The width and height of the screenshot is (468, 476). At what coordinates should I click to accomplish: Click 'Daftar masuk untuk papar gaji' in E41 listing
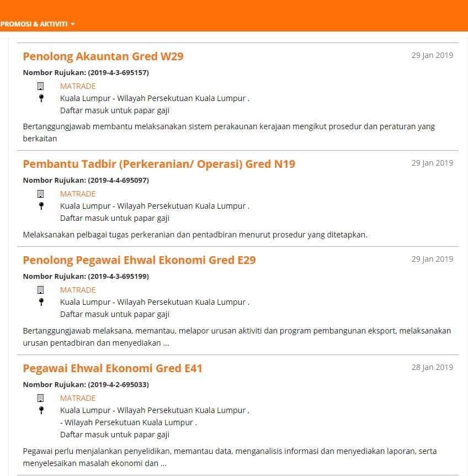115,435
